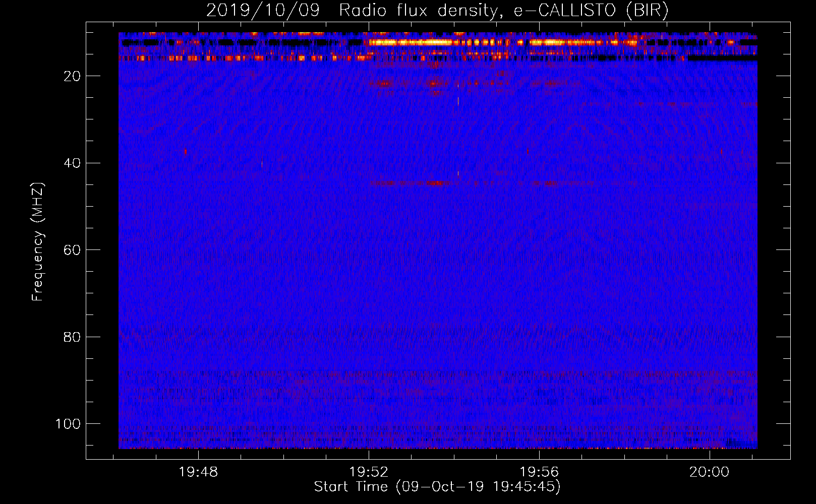816x504 pixels.
Task: Click the date '2019/10/09' in the title
Action: 263,11
